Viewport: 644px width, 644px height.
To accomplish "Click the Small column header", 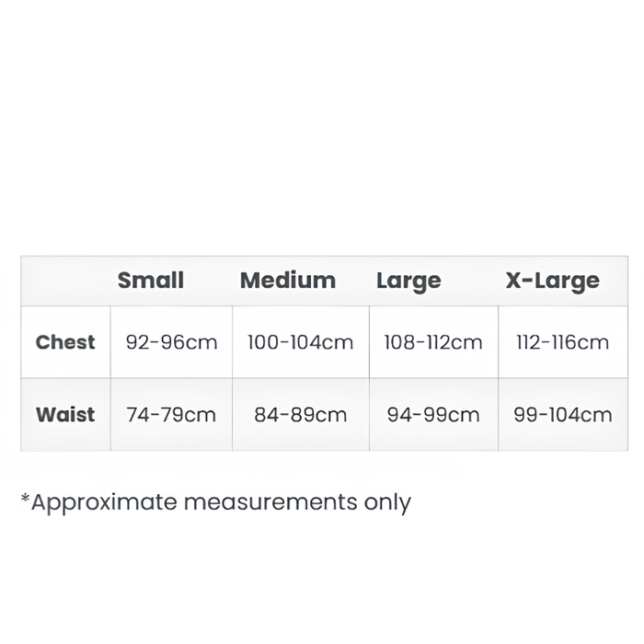I will pos(150,281).
